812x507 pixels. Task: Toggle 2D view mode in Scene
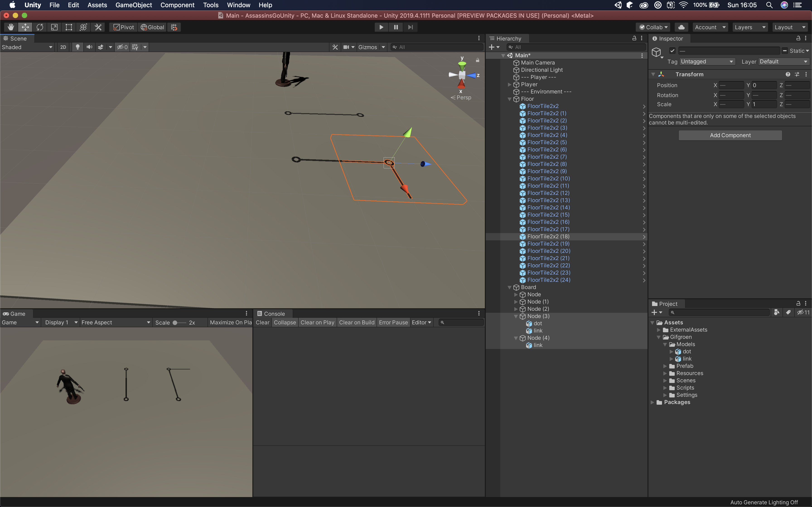point(63,47)
